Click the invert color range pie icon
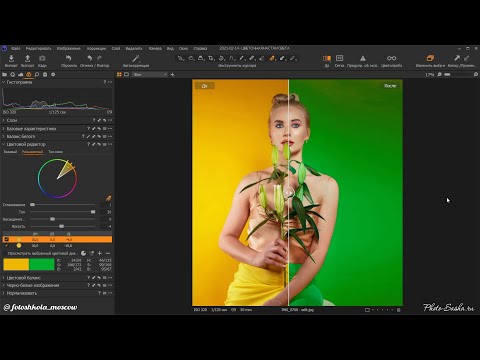Screen dimensions: 480x360 pos(83,254)
